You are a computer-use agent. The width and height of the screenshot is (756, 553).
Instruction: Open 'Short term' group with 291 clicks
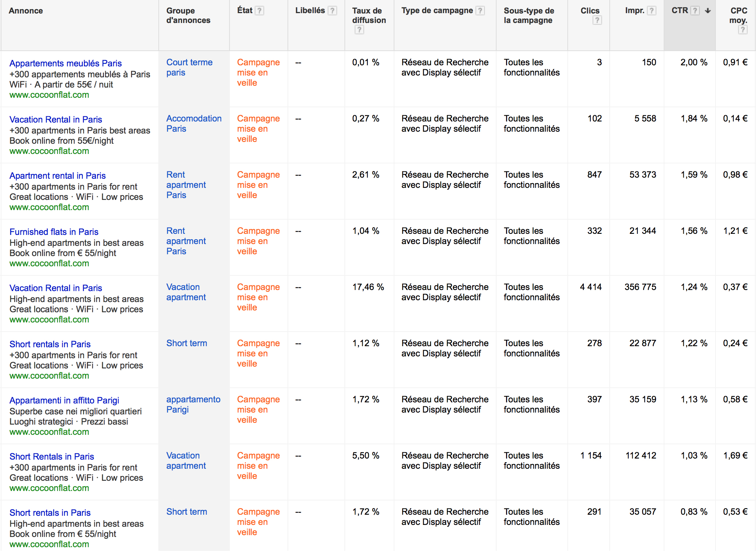[x=187, y=512]
